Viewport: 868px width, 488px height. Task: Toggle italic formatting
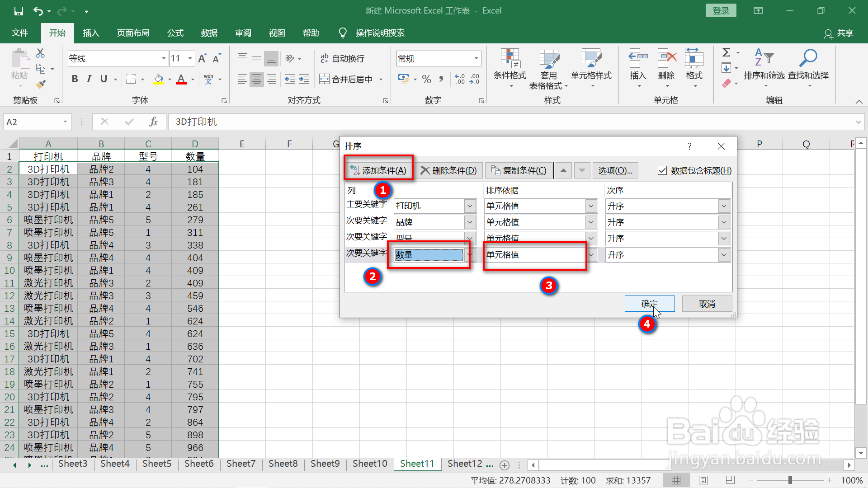click(x=89, y=79)
